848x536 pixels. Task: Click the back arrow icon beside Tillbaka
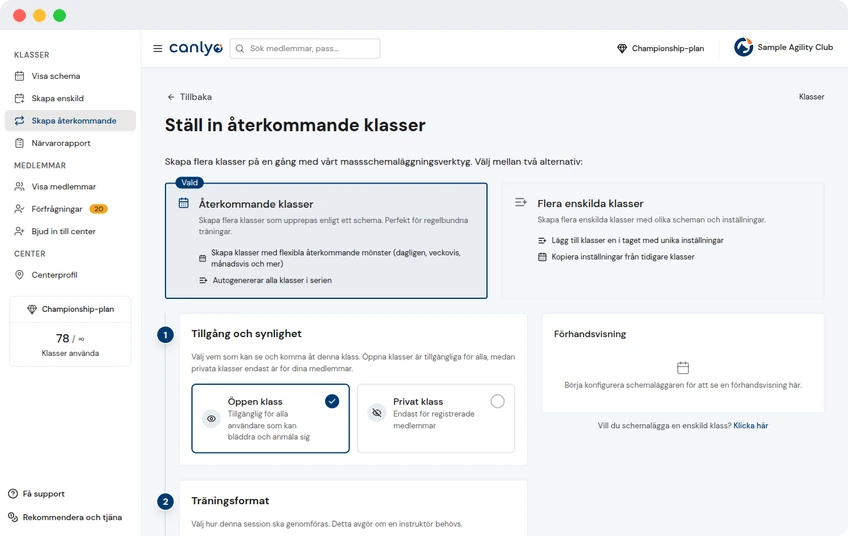[171, 97]
